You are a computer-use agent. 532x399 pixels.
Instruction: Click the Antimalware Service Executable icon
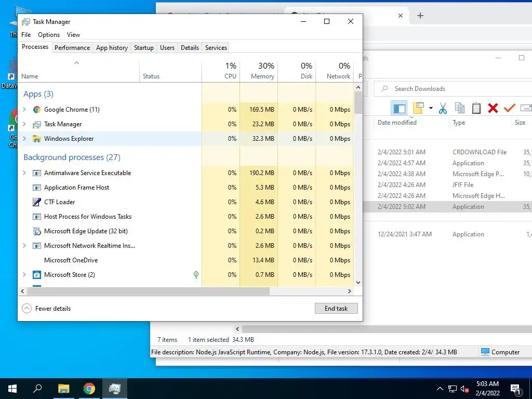click(x=37, y=173)
